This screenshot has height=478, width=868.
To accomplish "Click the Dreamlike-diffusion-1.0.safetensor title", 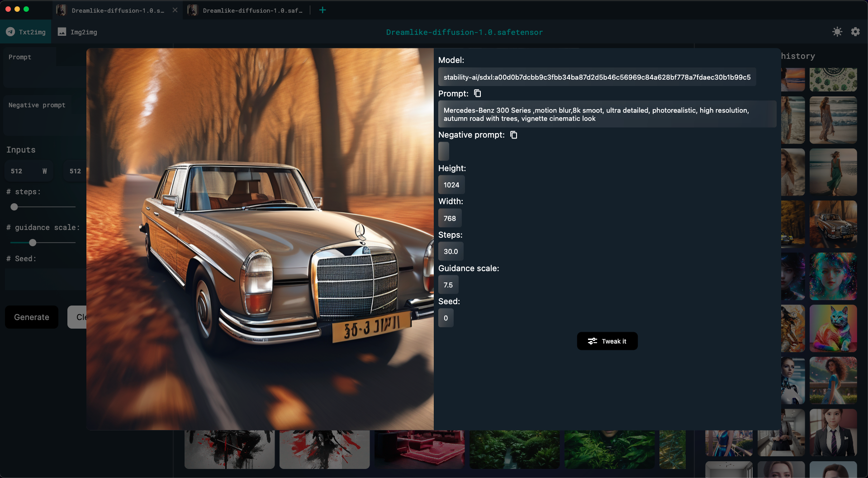I will pyautogui.click(x=465, y=32).
